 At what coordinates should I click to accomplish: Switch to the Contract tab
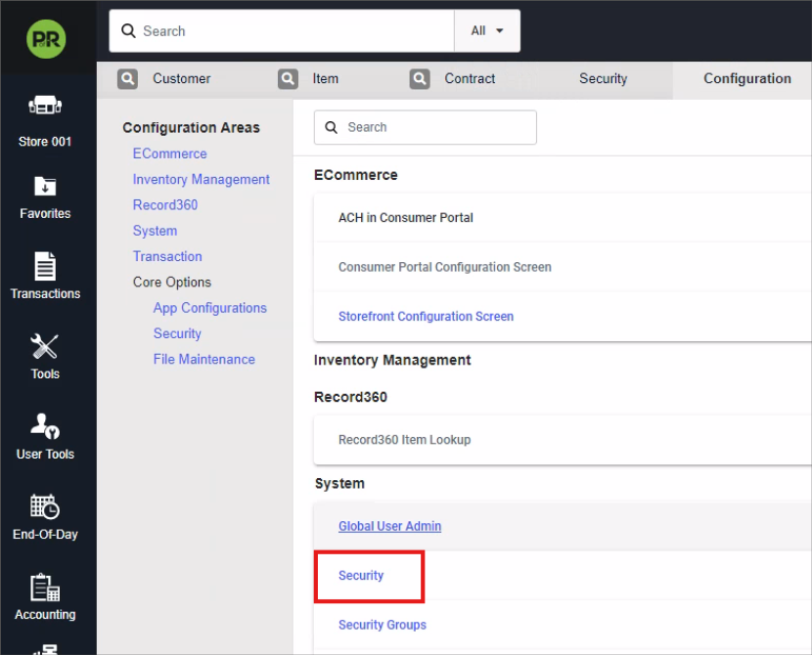[x=470, y=79]
